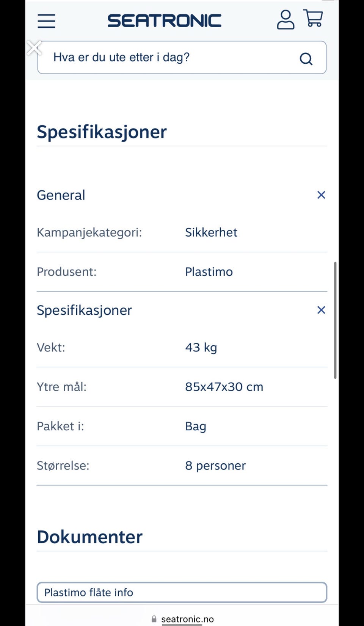Open the hamburger menu
The height and width of the screenshot is (626, 364).
(46, 21)
